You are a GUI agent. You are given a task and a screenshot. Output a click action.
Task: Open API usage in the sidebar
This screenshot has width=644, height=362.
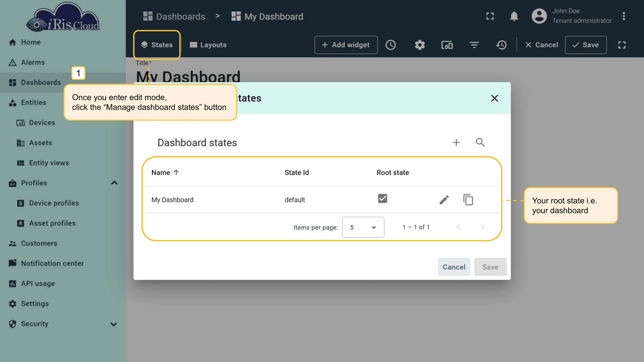[x=63, y=284]
